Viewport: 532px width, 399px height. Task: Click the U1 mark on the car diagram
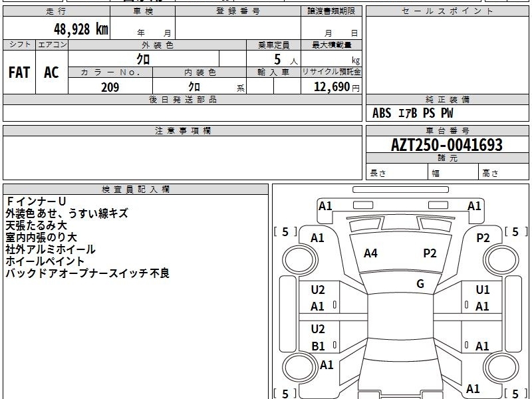(483, 290)
